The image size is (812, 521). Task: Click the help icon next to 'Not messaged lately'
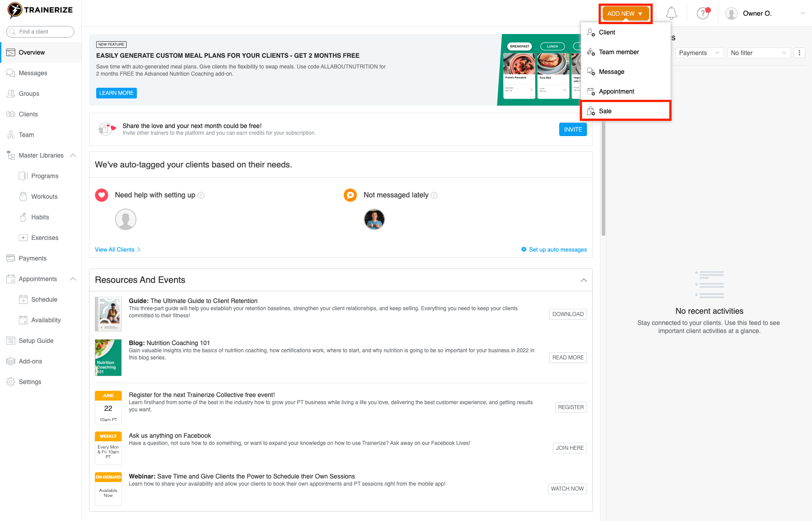pyautogui.click(x=434, y=195)
